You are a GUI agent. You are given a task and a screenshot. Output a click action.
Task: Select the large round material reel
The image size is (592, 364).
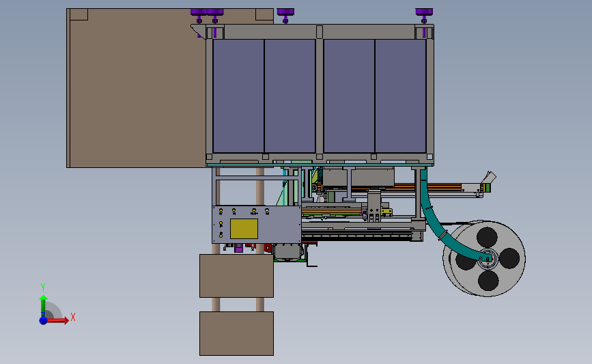[x=484, y=259]
